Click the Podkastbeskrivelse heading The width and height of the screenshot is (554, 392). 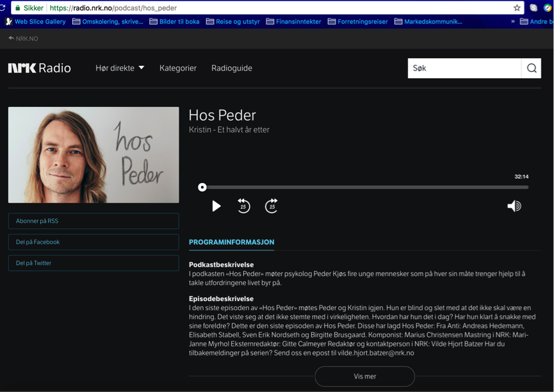221,265
